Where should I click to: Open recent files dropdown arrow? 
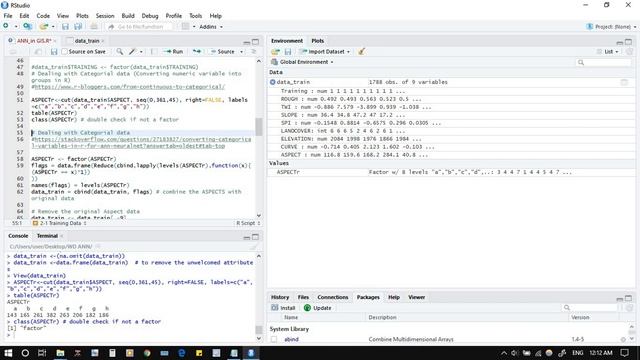[x=53, y=27]
